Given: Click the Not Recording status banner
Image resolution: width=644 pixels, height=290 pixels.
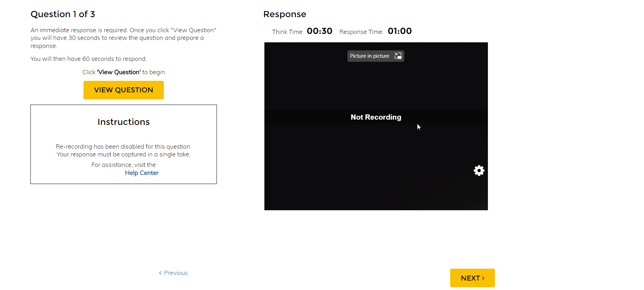Looking at the screenshot, I should point(376,117).
